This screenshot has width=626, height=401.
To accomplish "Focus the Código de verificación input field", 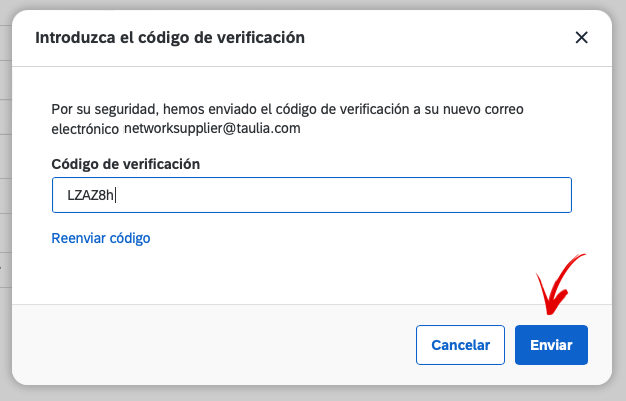I will point(312,195).
